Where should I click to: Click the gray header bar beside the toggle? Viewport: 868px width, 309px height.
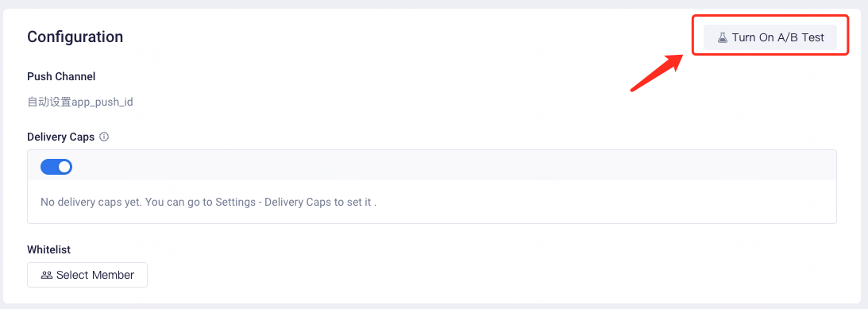(454, 165)
